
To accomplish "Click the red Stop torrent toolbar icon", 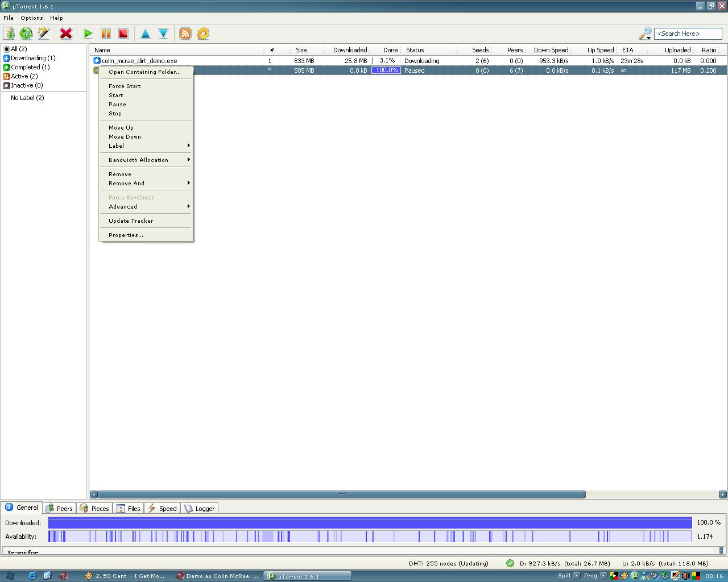I will (x=123, y=34).
